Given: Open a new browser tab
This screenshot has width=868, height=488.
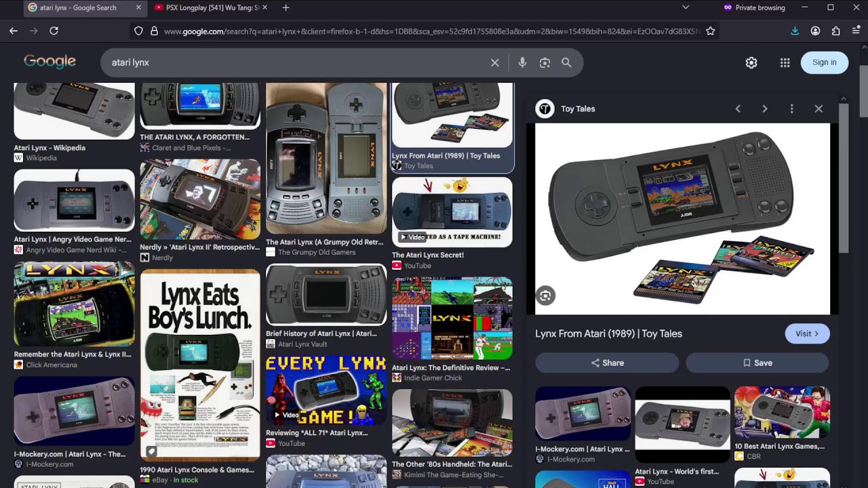Looking at the screenshot, I should pos(285,7).
